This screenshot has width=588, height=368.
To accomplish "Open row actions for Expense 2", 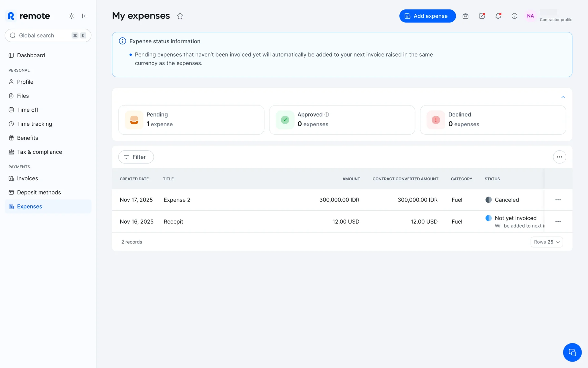I will click(x=558, y=200).
